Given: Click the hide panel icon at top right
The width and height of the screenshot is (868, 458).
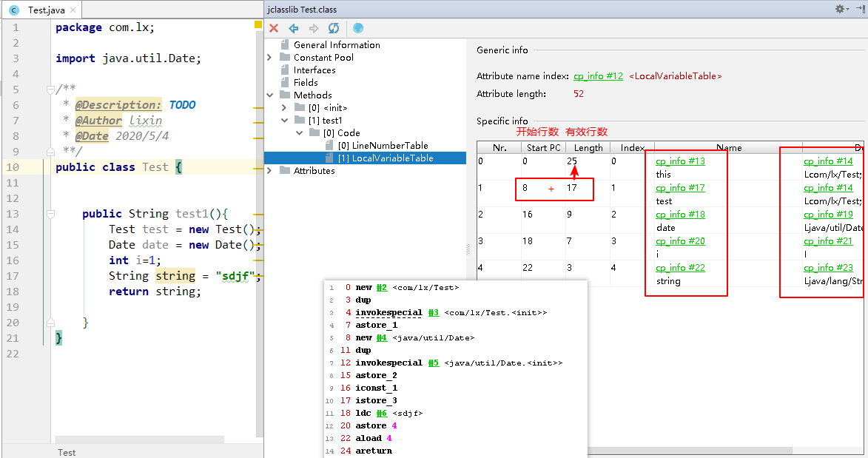Looking at the screenshot, I should tap(861, 9).
